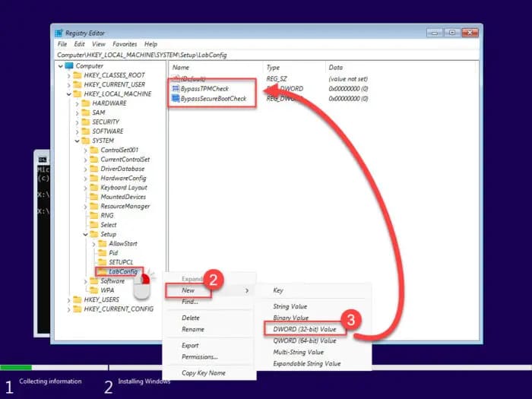532x399 pixels.
Task: Choose DWORD (32-bit) Value from submenu
Action: coord(303,329)
